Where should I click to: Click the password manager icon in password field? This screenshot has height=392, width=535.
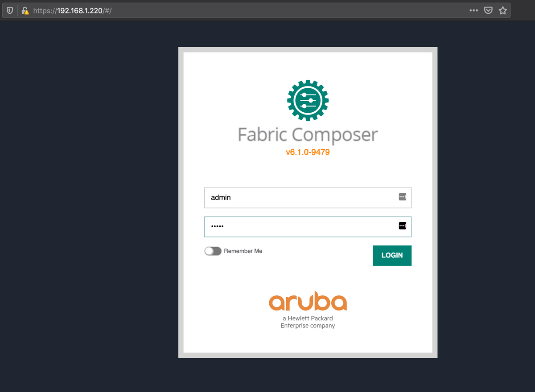[402, 226]
